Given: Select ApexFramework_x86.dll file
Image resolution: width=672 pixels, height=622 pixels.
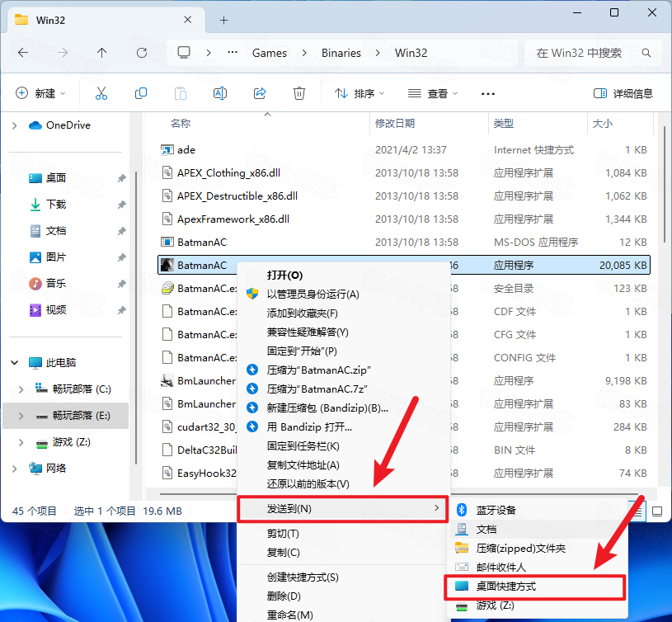Looking at the screenshot, I should click(404, 219).
